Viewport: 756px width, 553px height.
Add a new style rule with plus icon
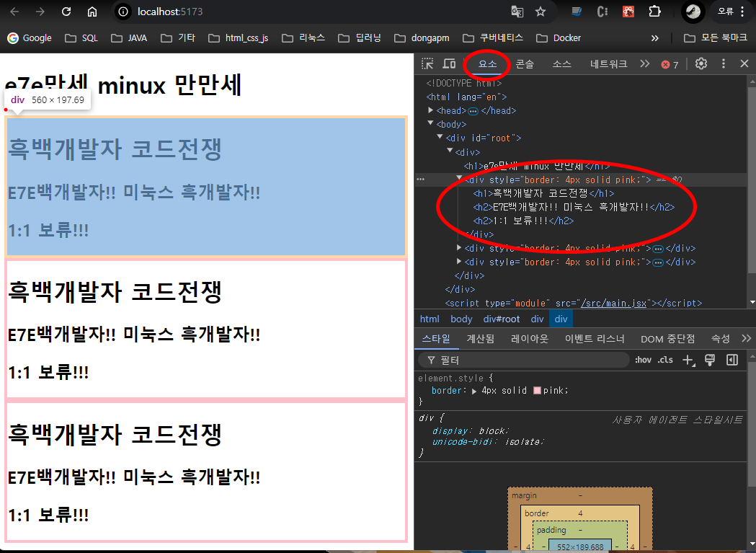688,360
